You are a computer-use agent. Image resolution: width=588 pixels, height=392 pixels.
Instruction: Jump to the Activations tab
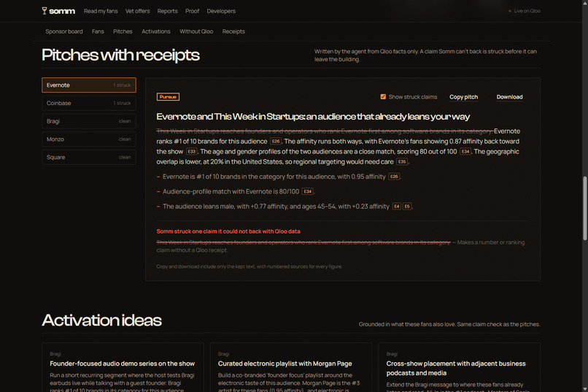pyautogui.click(x=156, y=31)
